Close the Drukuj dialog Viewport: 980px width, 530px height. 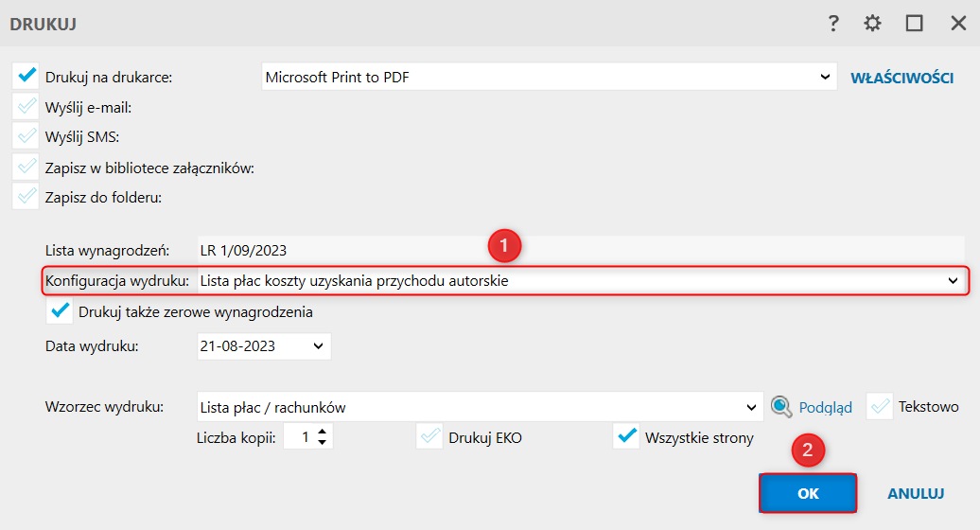pyautogui.click(x=957, y=24)
